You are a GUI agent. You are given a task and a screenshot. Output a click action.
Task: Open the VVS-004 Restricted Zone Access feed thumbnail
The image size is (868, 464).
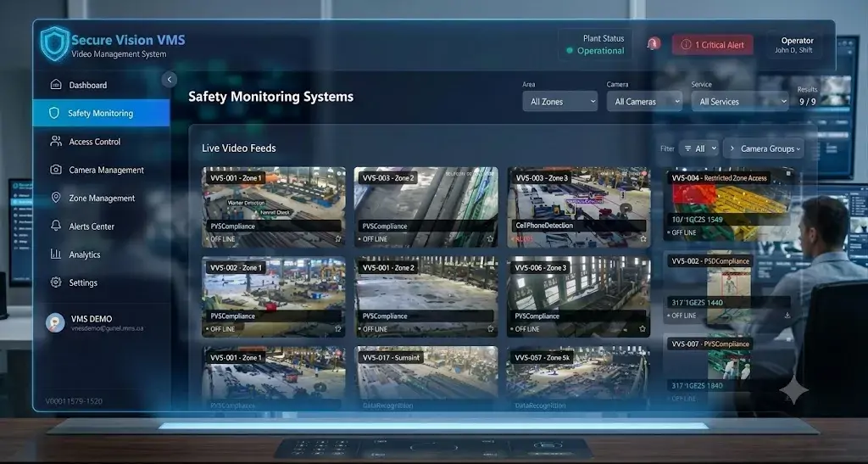tap(730, 204)
